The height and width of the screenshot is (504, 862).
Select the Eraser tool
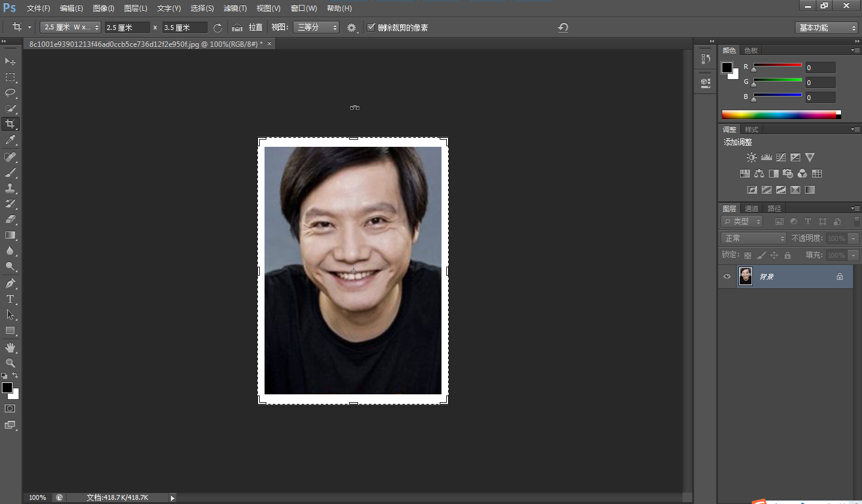click(10, 219)
